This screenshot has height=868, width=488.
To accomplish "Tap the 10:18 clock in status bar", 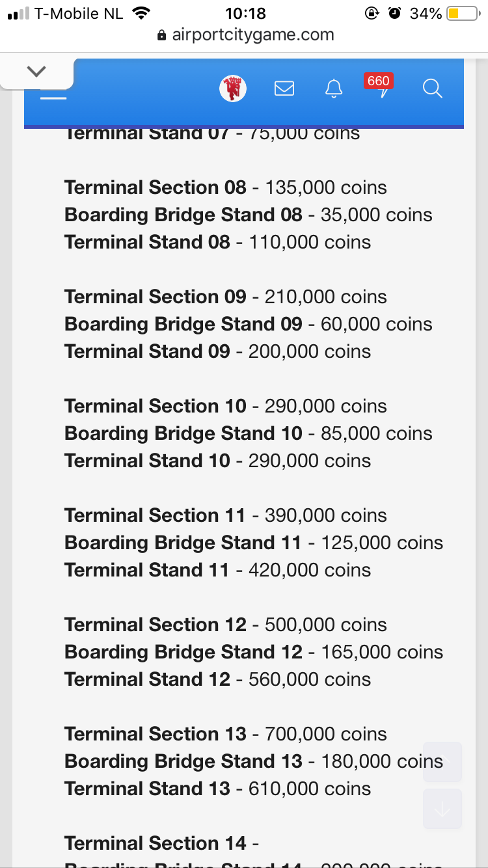I will [245, 13].
